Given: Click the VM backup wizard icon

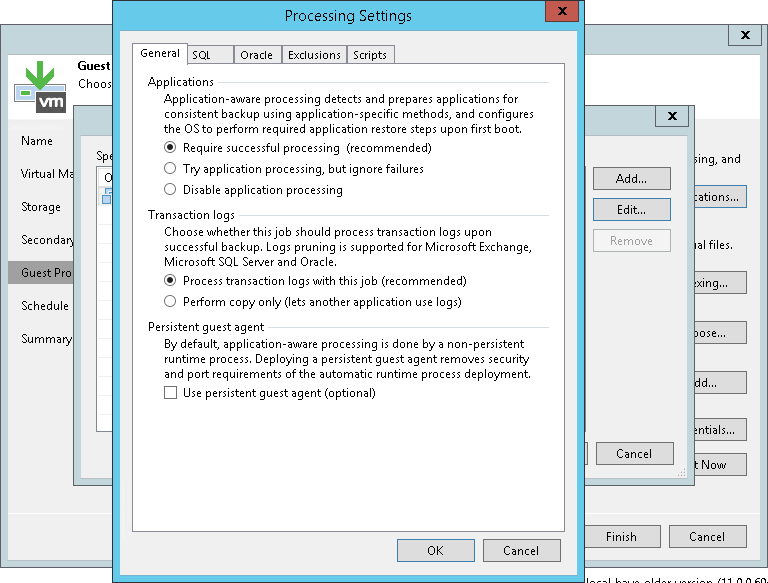Looking at the screenshot, I should pos(40,87).
